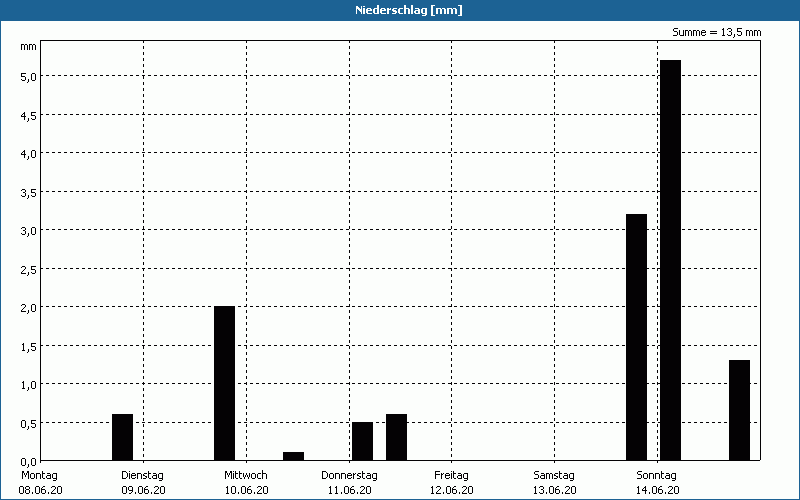800x500 pixels.
Task: Click the 3,2 mm bar just before Sonntag
Action: (636, 337)
